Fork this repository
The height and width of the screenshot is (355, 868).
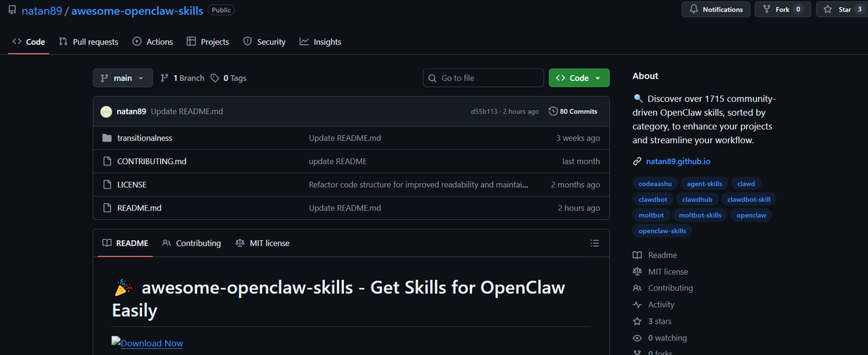point(783,9)
